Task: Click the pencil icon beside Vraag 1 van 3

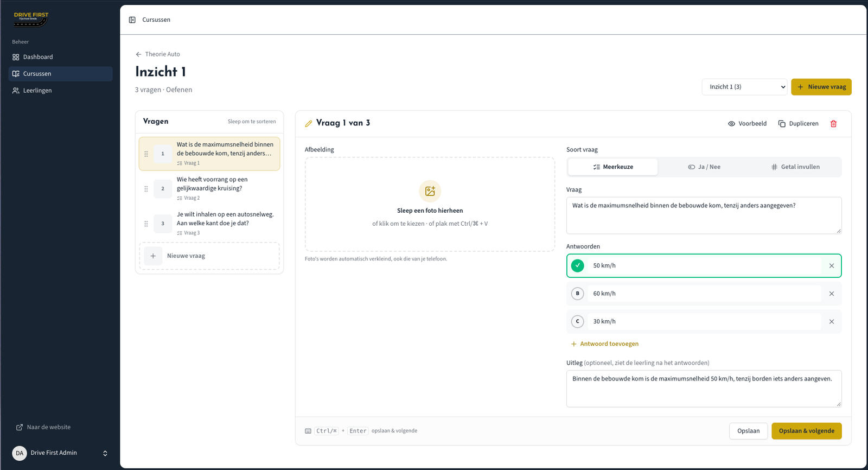Action: click(309, 124)
